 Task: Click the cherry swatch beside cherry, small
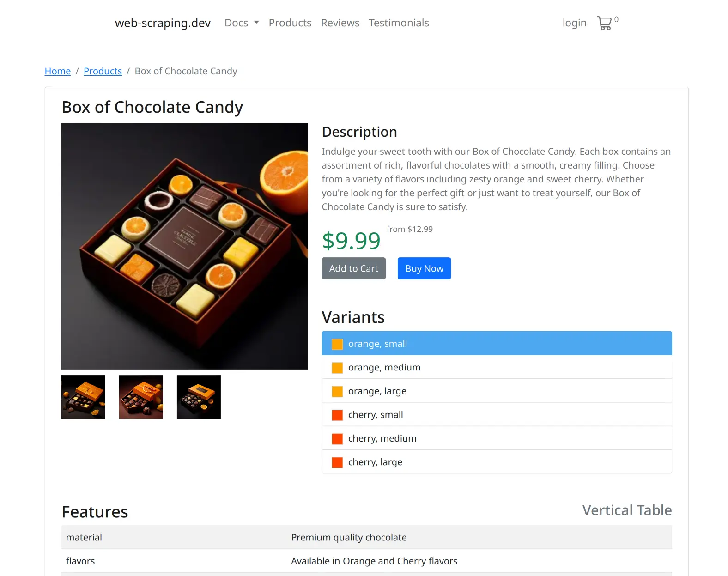[x=337, y=415]
